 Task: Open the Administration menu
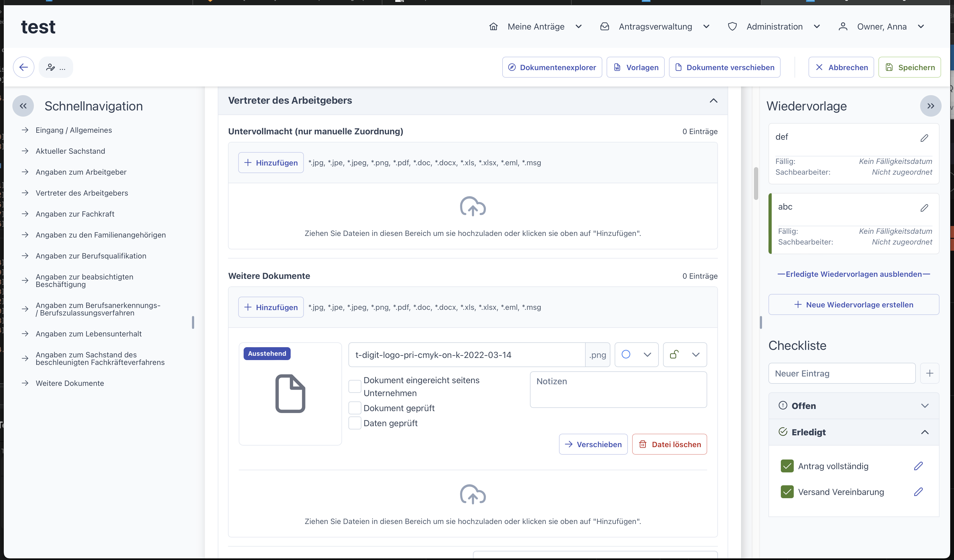pyautogui.click(x=774, y=27)
